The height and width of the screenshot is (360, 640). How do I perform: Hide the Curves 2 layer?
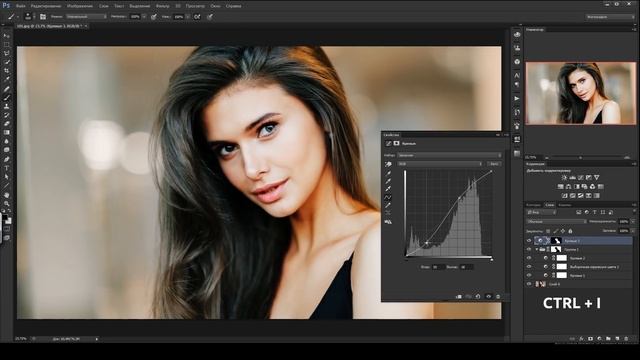coord(529,258)
